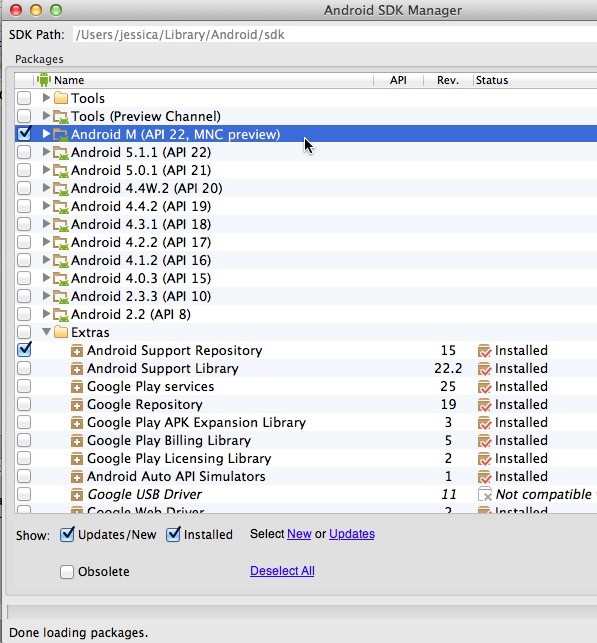Click the Updates link
597x643 pixels.
click(352, 534)
